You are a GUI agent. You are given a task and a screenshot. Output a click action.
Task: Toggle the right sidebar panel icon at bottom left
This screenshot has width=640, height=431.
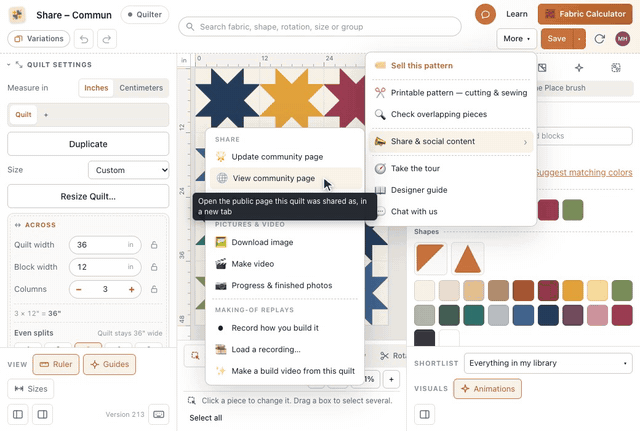coord(42,414)
